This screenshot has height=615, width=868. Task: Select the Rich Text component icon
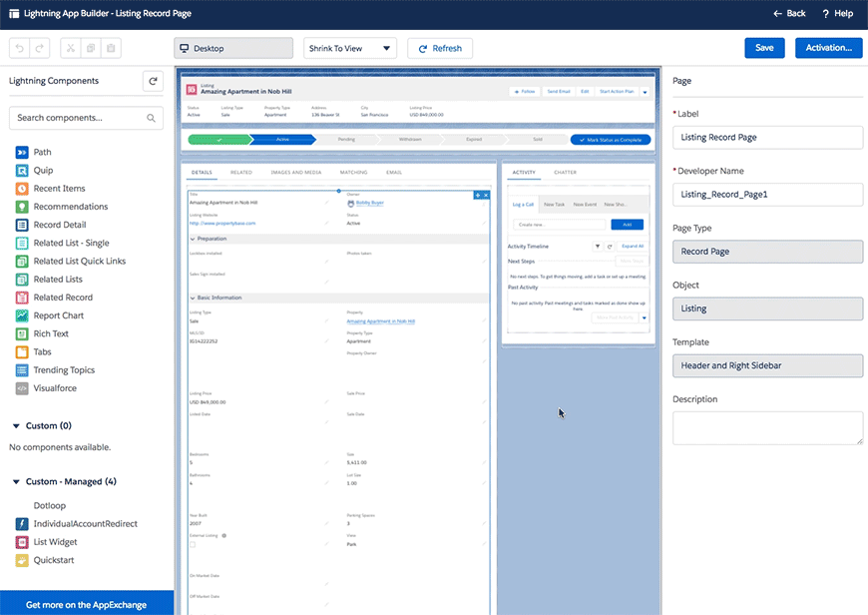(23, 333)
